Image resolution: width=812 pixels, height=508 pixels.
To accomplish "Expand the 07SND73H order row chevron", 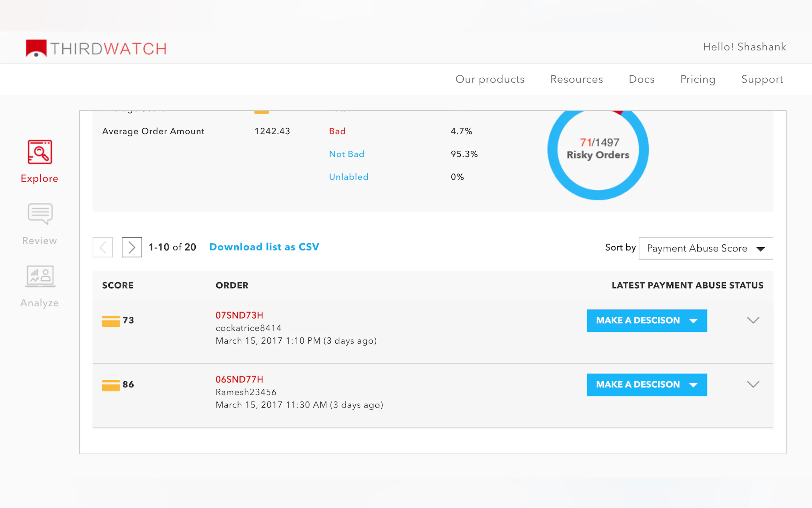I will (753, 320).
